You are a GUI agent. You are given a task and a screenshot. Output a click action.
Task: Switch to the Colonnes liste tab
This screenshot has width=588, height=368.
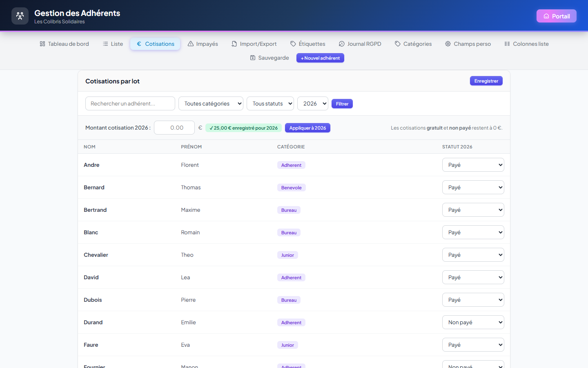(527, 44)
